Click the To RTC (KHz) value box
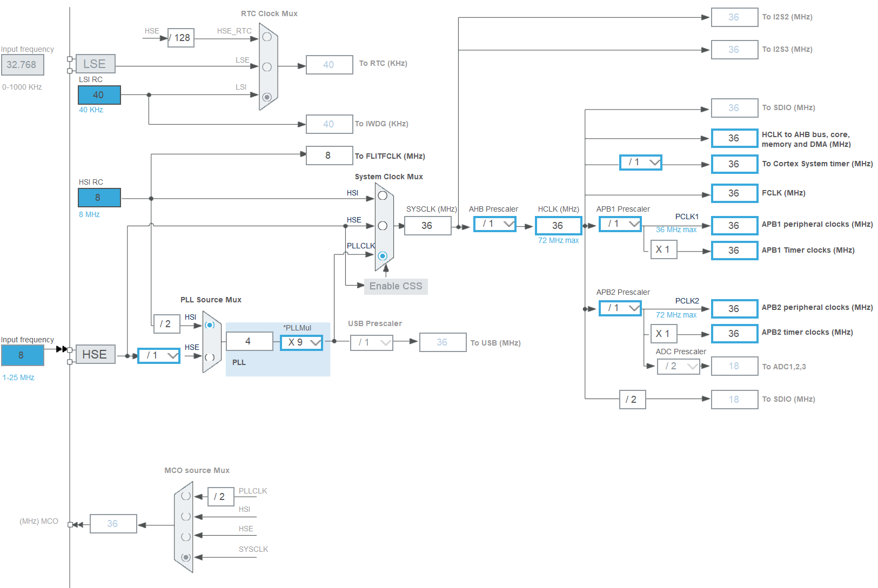The height and width of the screenshot is (588, 878). (329, 65)
